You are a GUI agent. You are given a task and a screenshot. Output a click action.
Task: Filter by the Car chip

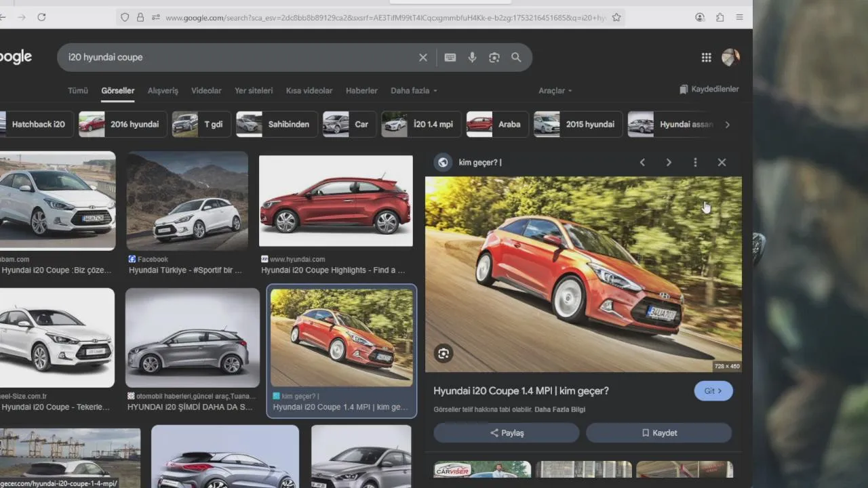pos(350,125)
